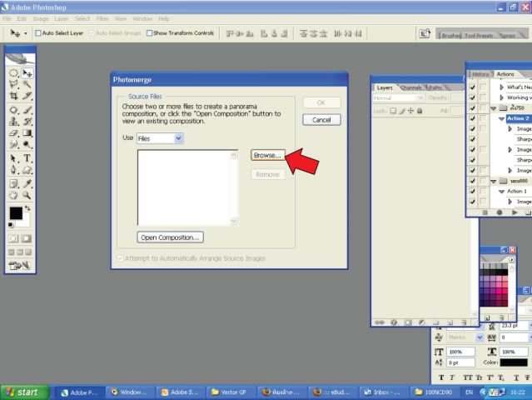
Task: Enable Show Transform Controls checkbox
Action: tap(149, 33)
